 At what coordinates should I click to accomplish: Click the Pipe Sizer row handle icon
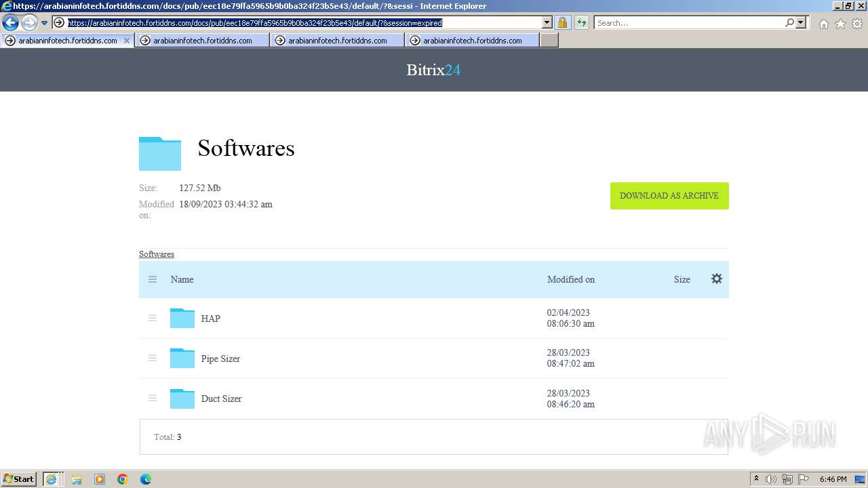click(153, 358)
